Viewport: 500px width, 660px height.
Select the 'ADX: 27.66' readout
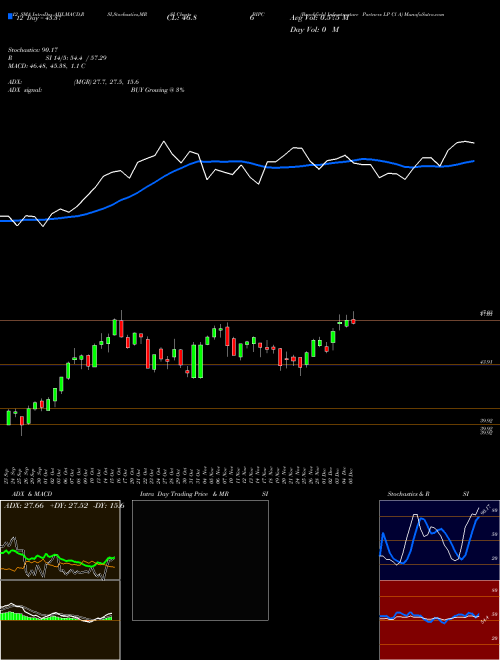[x=22, y=506]
